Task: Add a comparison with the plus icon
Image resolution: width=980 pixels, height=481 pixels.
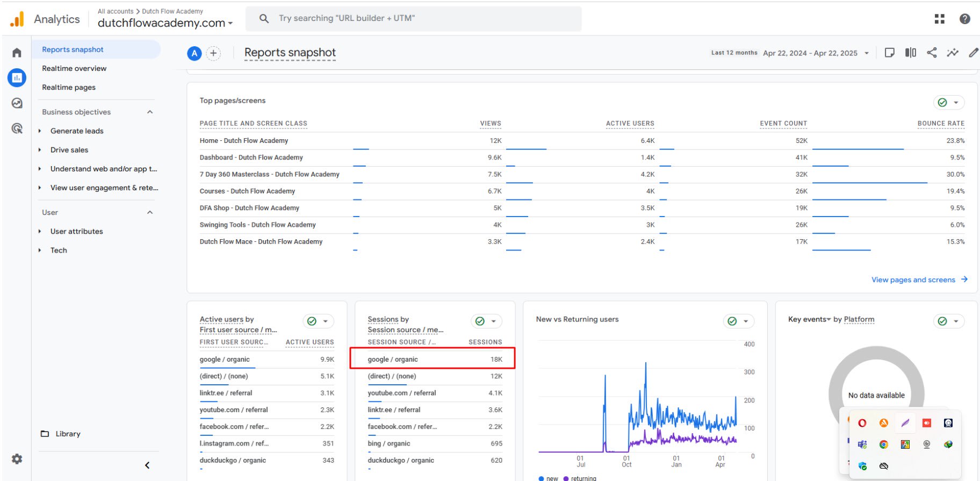Action: click(x=214, y=53)
